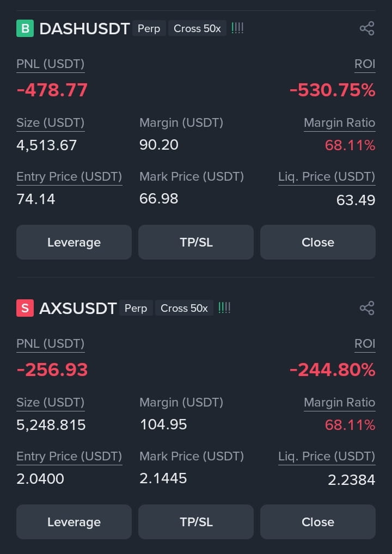Click the red S sell badge
Screen dimensions: 392x554
tap(25, 308)
